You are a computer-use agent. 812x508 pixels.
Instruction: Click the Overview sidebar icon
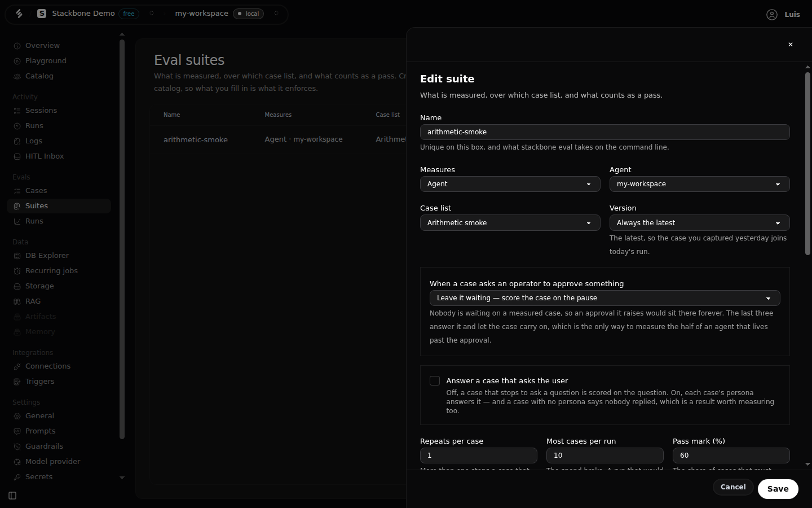(x=17, y=46)
